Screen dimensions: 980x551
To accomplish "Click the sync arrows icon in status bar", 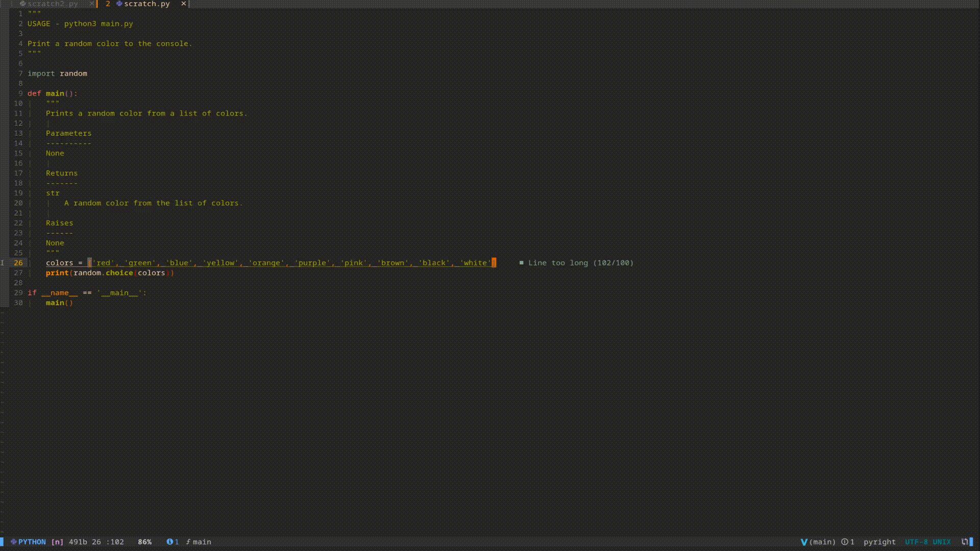I will tap(964, 542).
